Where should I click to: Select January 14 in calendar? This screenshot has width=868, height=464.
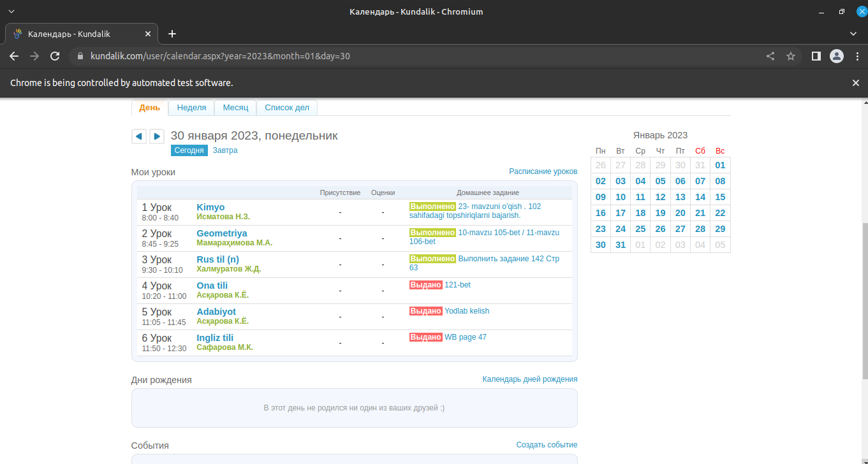click(x=700, y=197)
